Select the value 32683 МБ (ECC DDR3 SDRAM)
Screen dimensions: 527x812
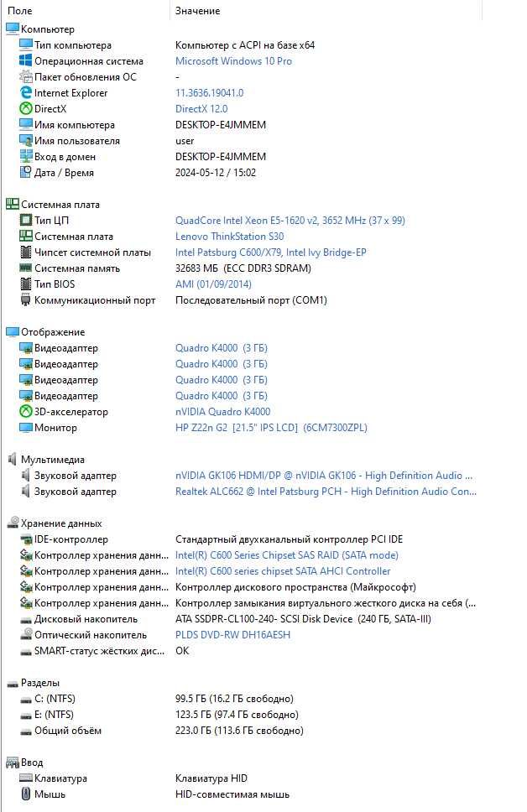tap(243, 268)
